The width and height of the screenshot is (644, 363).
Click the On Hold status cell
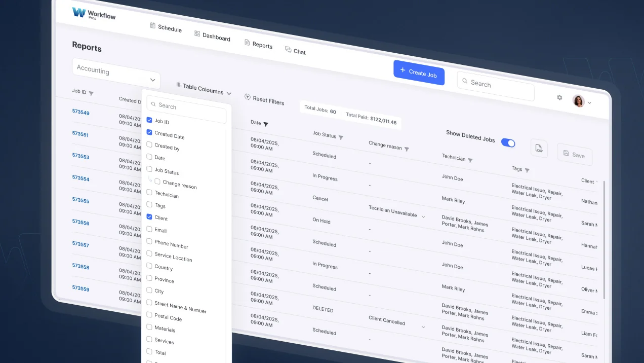321,221
